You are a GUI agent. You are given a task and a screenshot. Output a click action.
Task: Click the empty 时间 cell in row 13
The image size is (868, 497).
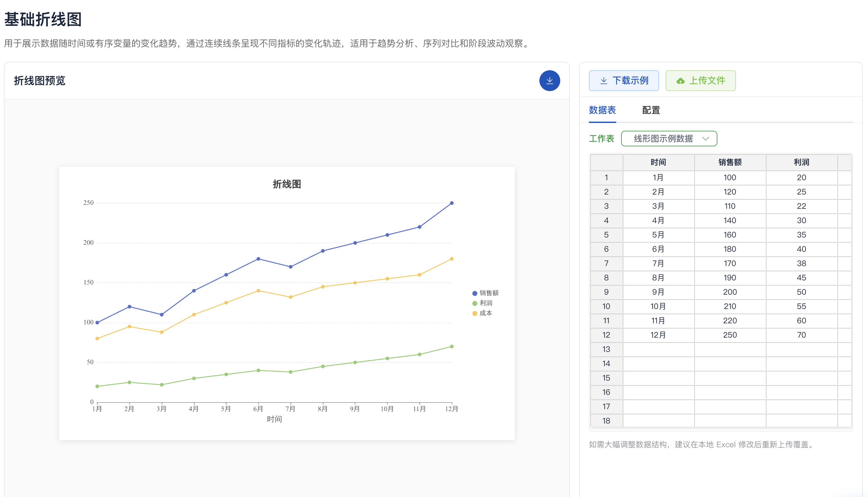[658, 349]
